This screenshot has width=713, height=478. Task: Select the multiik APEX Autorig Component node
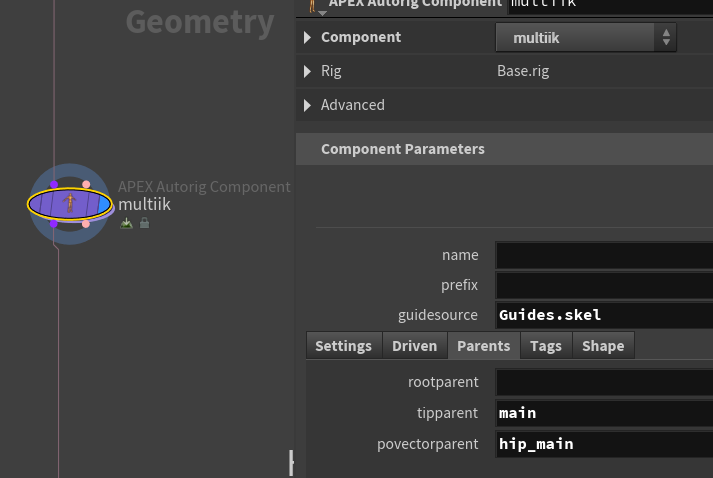pos(70,204)
